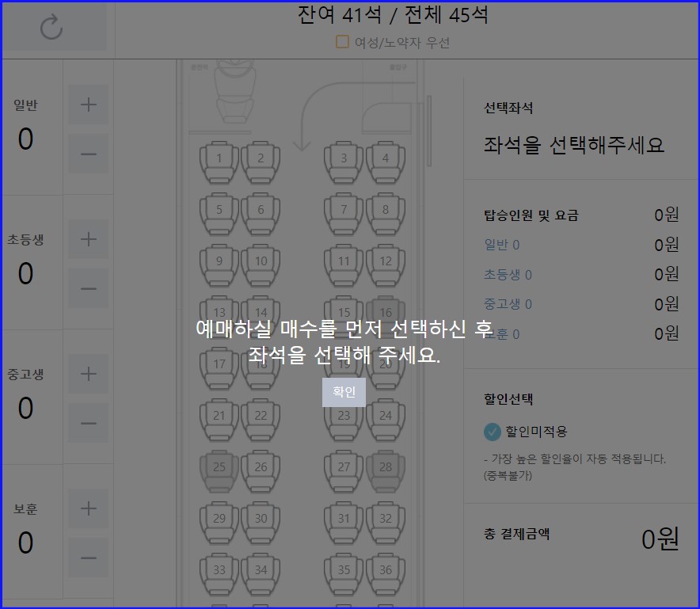The width and height of the screenshot is (700, 609).
Task: Increase the 일반 passenger count
Action: tap(88, 104)
